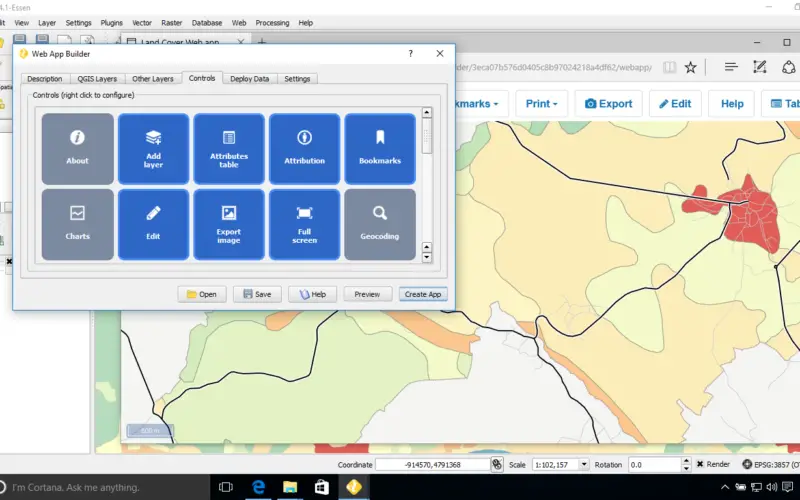
Task: Toggle the Attributes table control tile
Action: [x=229, y=148]
